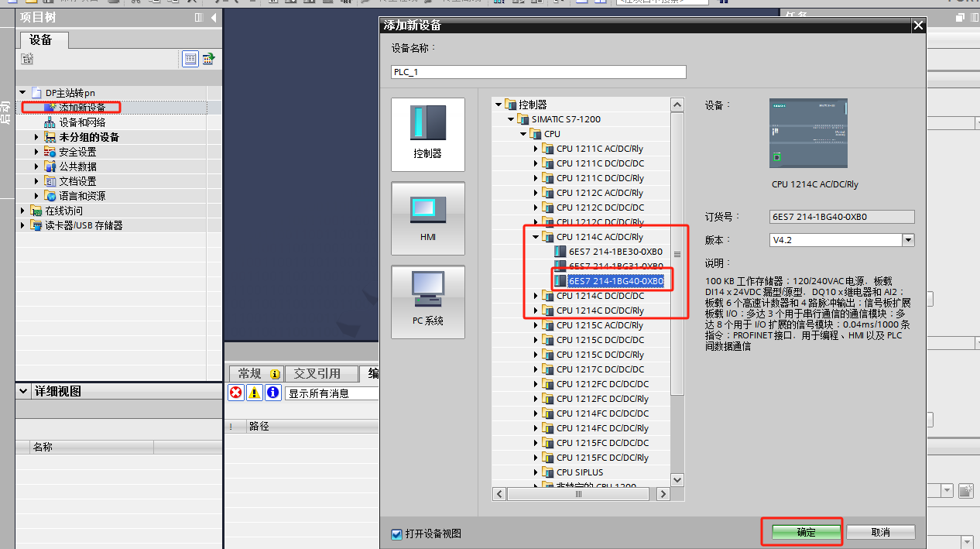Select the HMI device category button
The width and height of the screenshot is (980, 549).
(428, 218)
